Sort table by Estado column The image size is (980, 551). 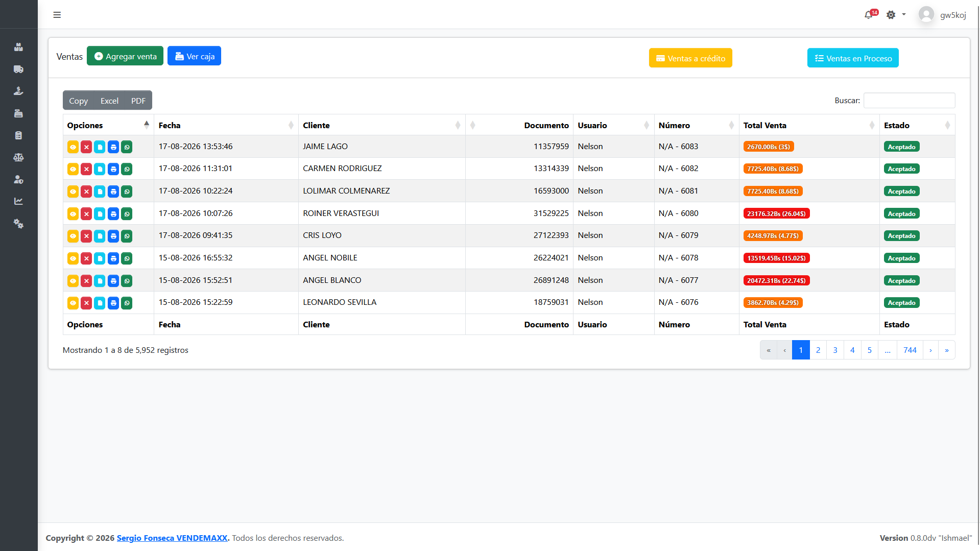[917, 125]
